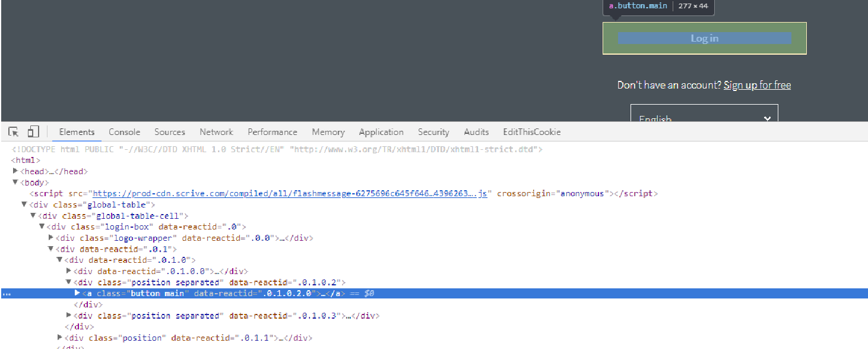Click "Don't have an account?" text
The image size is (868, 349).
(669, 85)
